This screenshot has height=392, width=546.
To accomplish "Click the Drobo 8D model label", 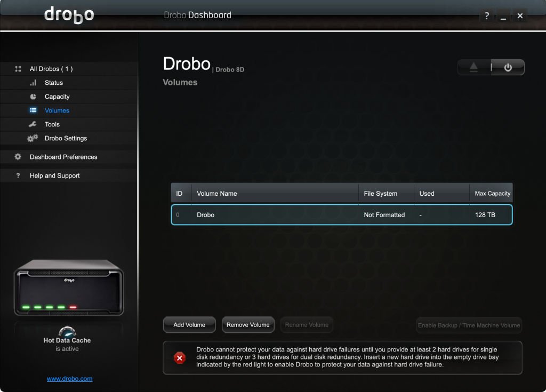I will pos(230,70).
